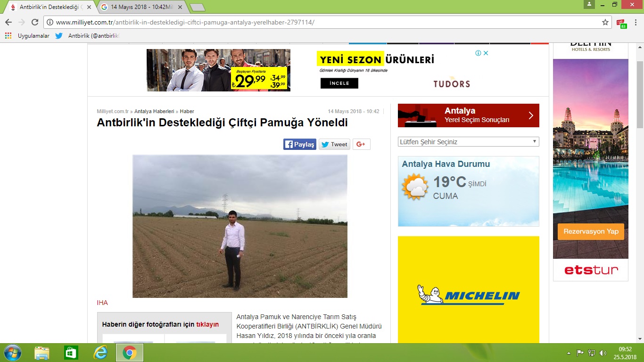Click the article headline text
The height and width of the screenshot is (362, 644).
pyautogui.click(x=222, y=123)
